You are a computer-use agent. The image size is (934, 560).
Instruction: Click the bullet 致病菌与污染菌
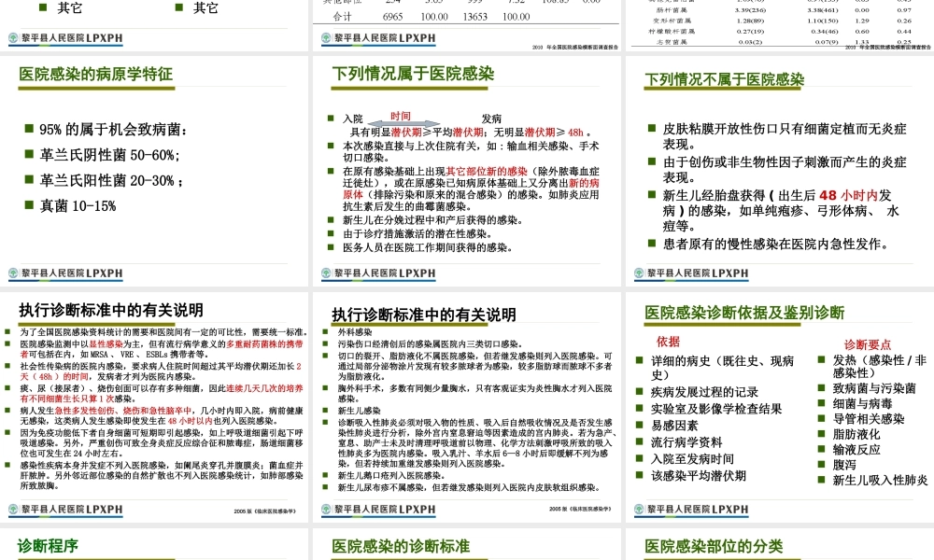[874, 388]
